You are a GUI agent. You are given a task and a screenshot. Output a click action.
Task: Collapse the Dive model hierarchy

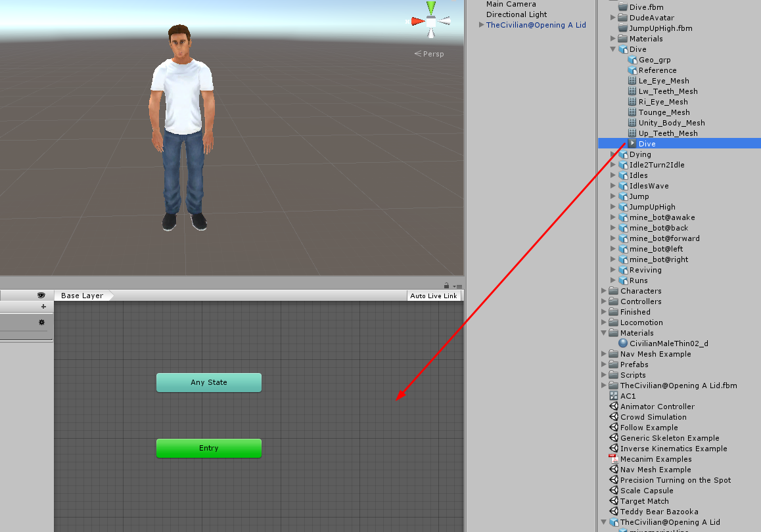coord(612,49)
